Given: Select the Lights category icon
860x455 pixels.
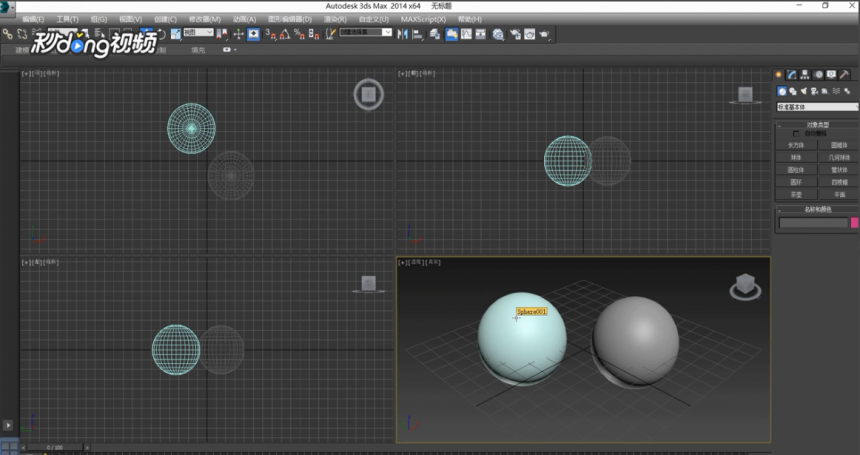Looking at the screenshot, I should click(804, 91).
